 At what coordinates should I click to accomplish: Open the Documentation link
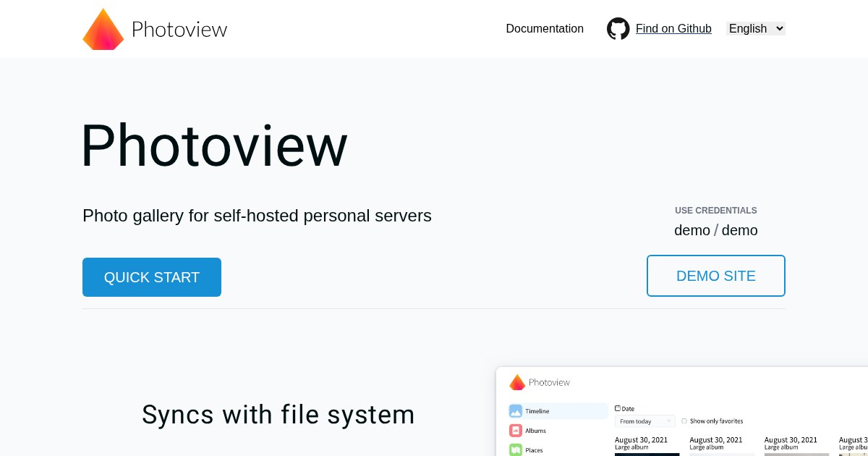(545, 29)
